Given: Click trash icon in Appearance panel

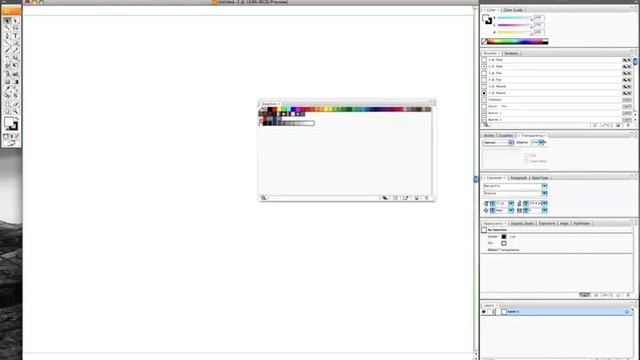Looking at the screenshot, I should click(629, 295).
